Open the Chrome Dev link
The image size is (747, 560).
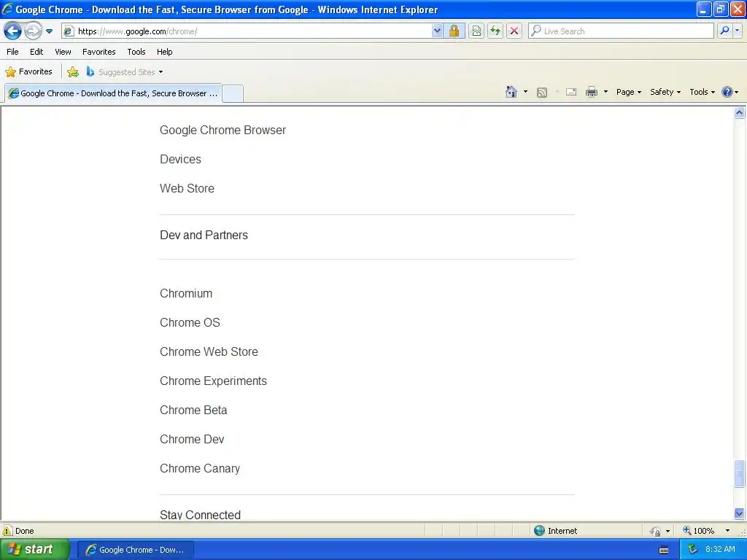(x=192, y=439)
